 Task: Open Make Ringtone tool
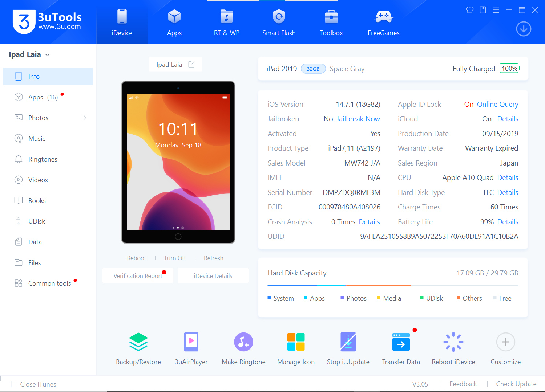[243, 348]
